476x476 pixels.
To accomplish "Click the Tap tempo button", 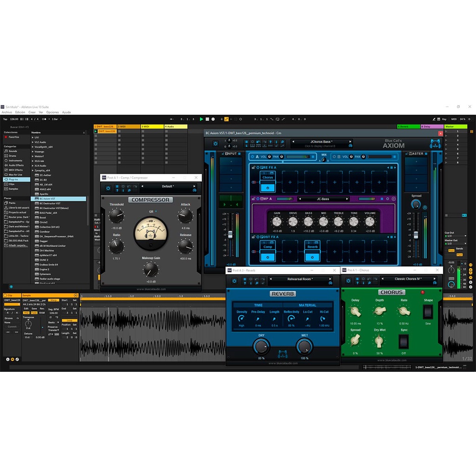I will click(x=5, y=119).
